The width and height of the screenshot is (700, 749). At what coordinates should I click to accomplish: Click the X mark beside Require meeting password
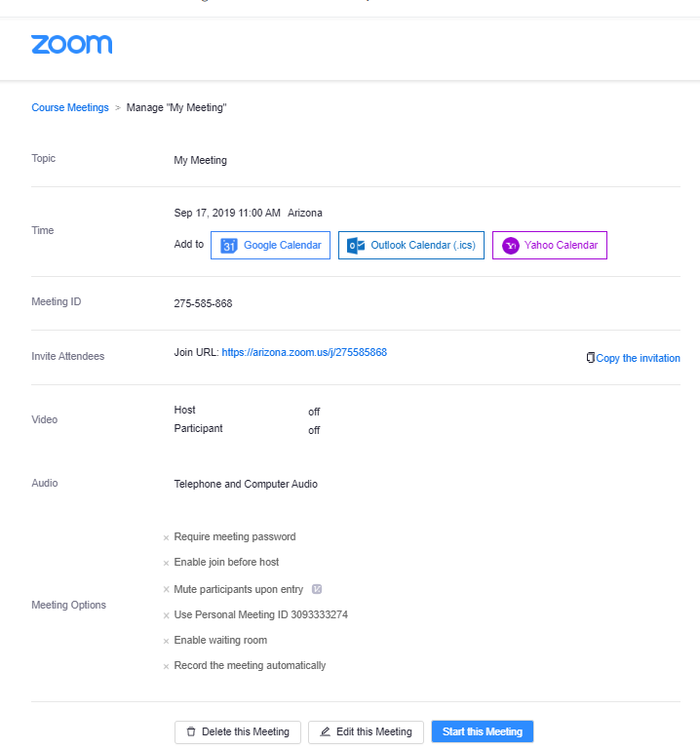[x=166, y=538]
